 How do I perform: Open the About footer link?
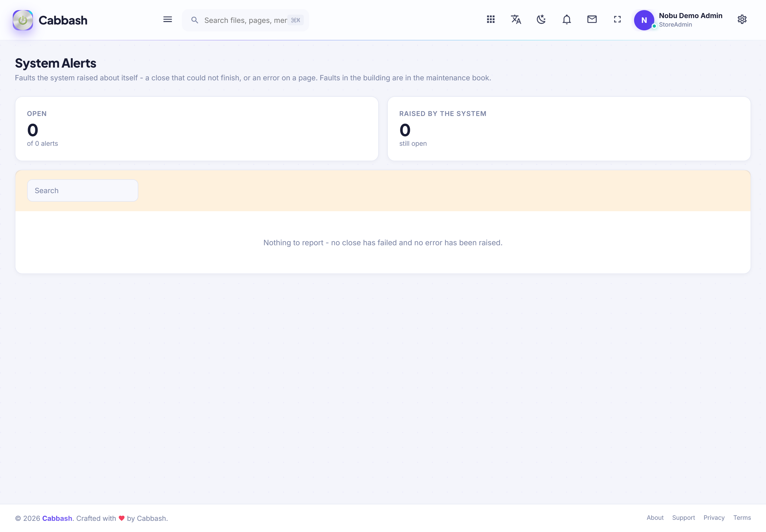click(x=655, y=518)
